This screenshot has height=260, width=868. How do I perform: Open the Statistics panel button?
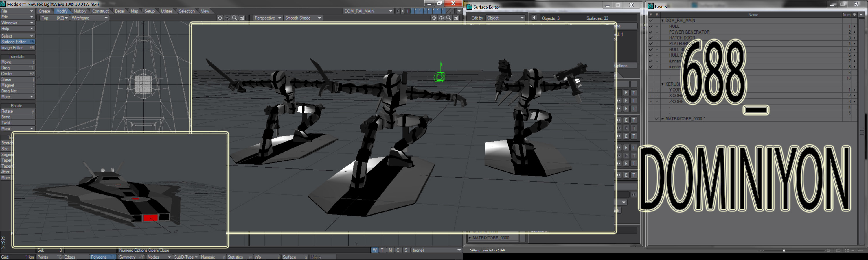[x=240, y=257]
